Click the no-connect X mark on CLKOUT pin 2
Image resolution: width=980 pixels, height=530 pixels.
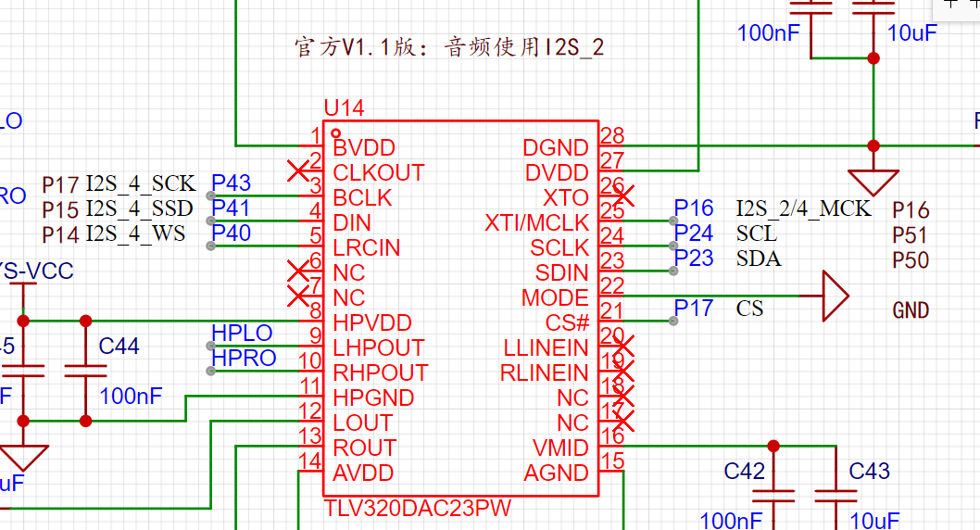coord(298,170)
